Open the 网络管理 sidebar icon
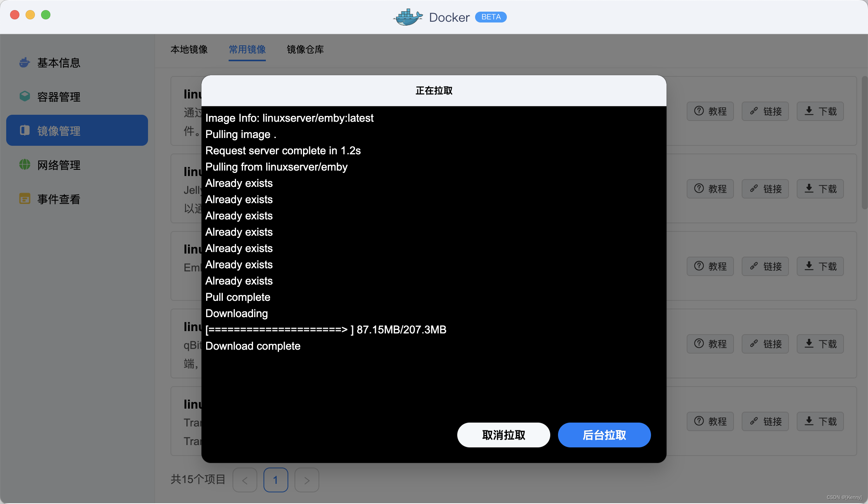The image size is (868, 504). pos(24,165)
